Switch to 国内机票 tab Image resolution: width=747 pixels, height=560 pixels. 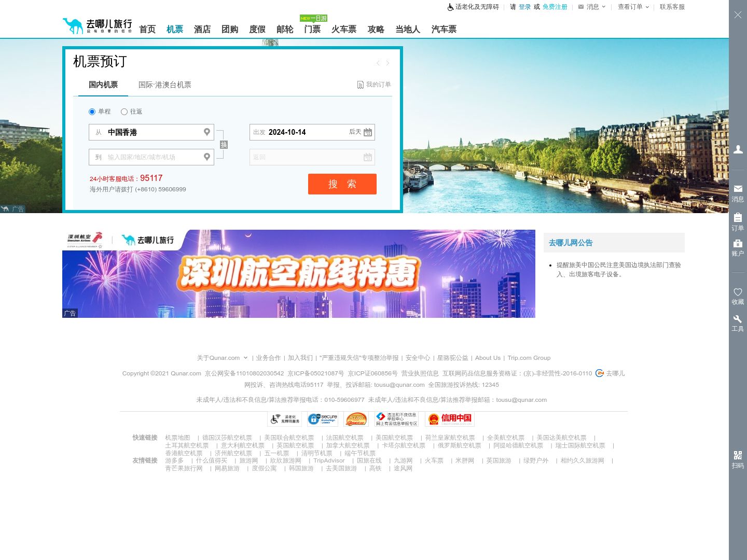tap(103, 85)
